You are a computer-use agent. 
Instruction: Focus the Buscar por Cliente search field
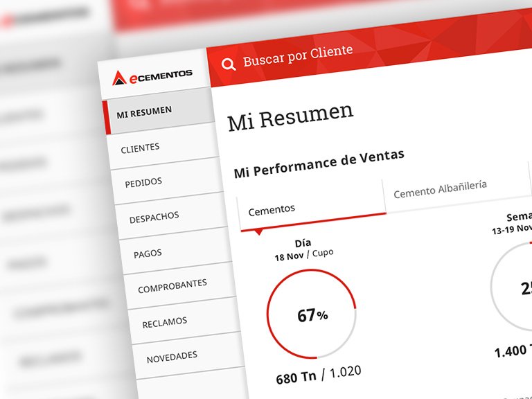(298, 56)
